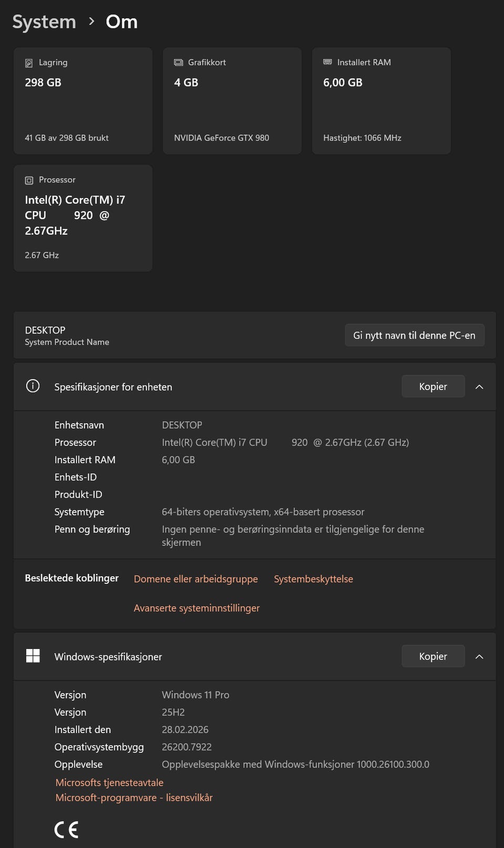Click the CE marking icon
This screenshot has width=504, height=848.
pos(67,830)
